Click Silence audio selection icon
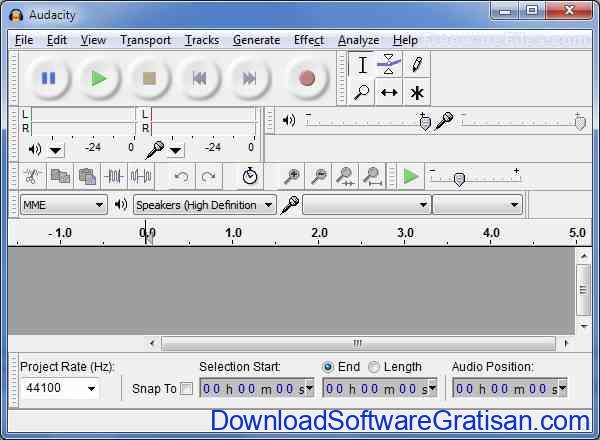This screenshot has width=600, height=440. tap(141, 176)
